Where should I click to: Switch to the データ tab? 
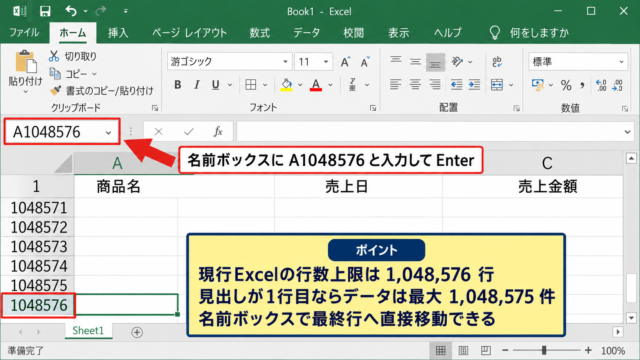point(307,33)
